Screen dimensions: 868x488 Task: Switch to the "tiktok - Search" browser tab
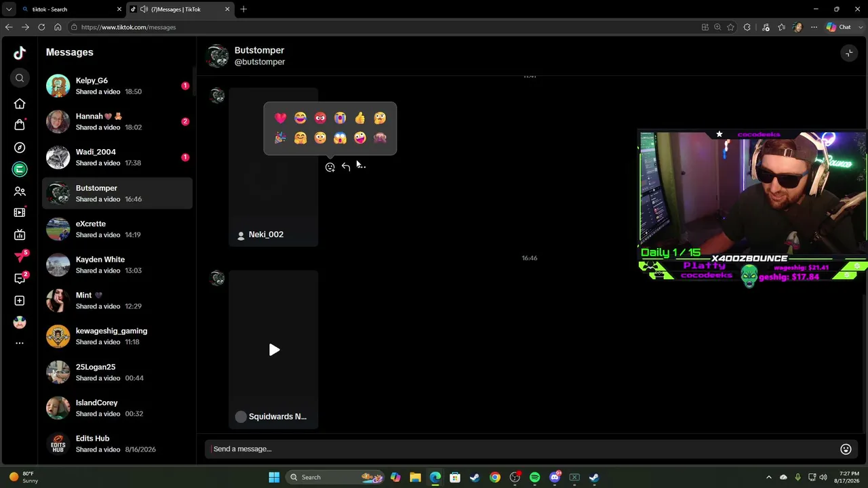(71, 9)
